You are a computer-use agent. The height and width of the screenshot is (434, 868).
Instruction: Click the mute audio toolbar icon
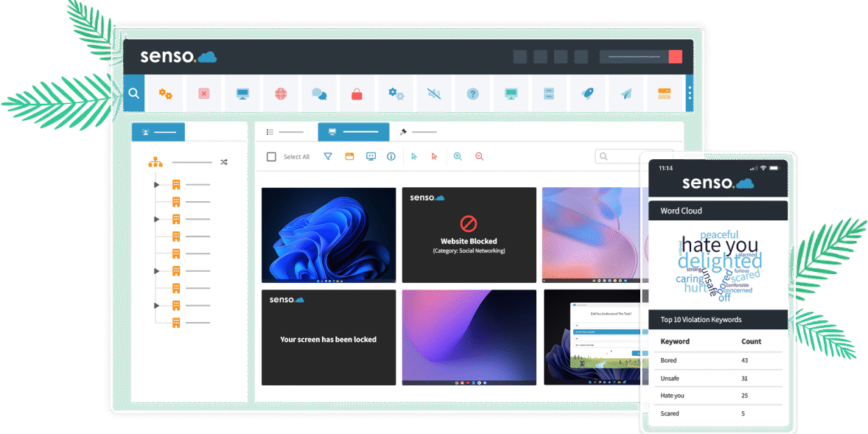434,94
